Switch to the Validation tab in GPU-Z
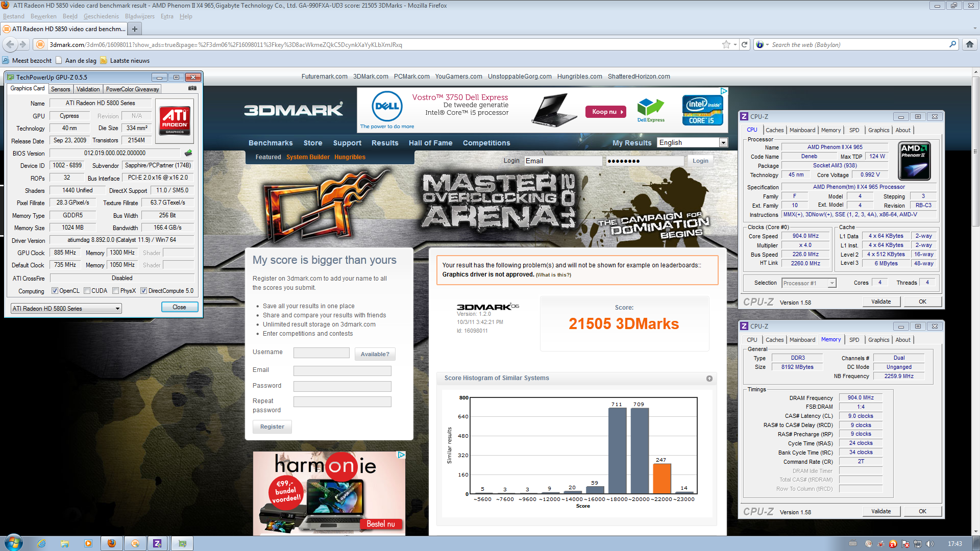This screenshot has height=551, width=980. click(88, 89)
